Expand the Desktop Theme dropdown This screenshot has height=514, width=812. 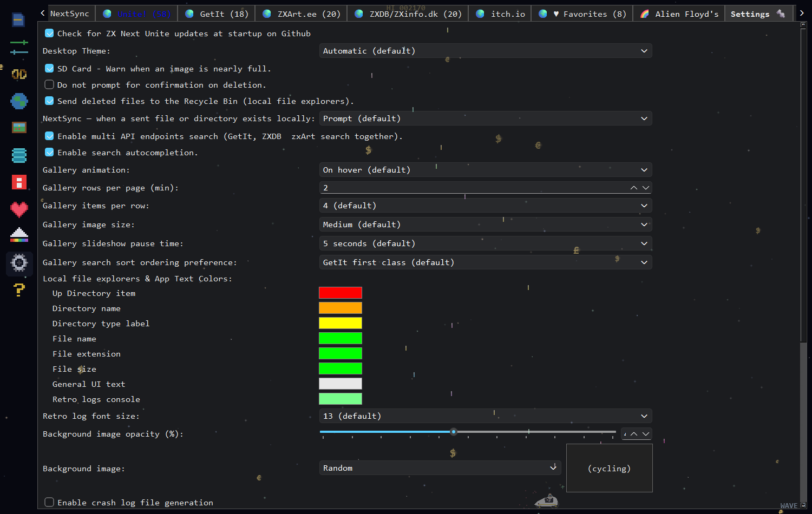486,51
